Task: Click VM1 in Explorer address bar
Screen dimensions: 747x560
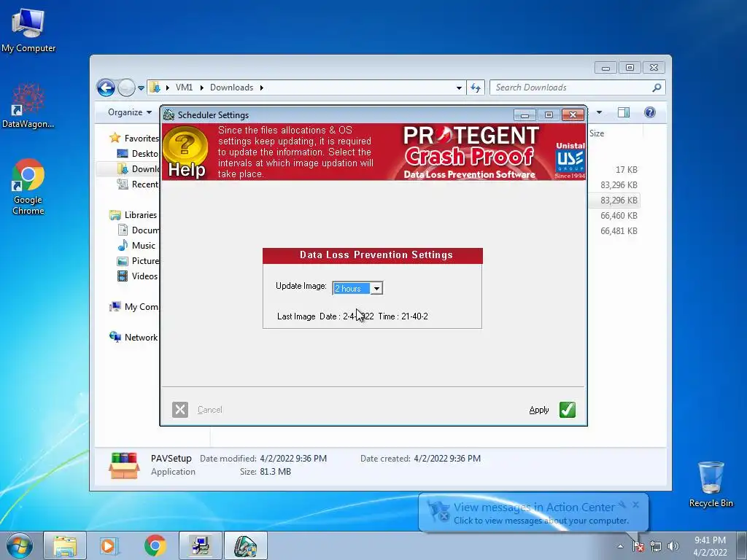Action: (x=184, y=87)
